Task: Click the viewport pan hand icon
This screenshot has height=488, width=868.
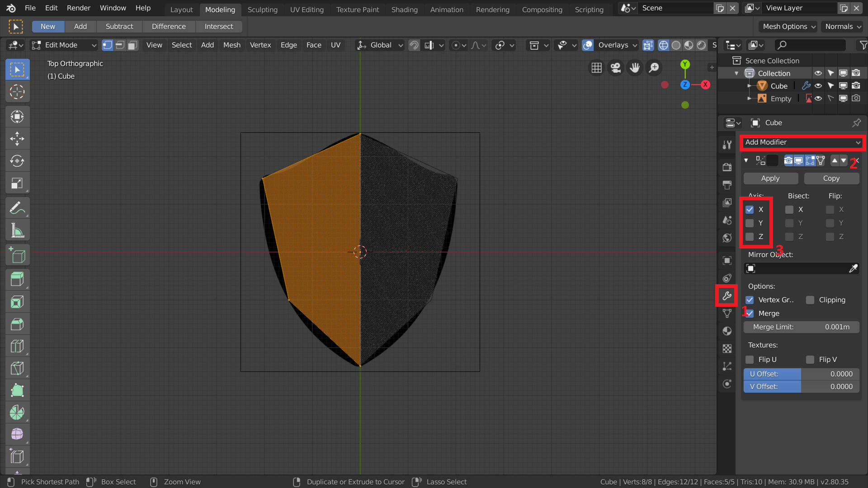Action: (x=635, y=68)
